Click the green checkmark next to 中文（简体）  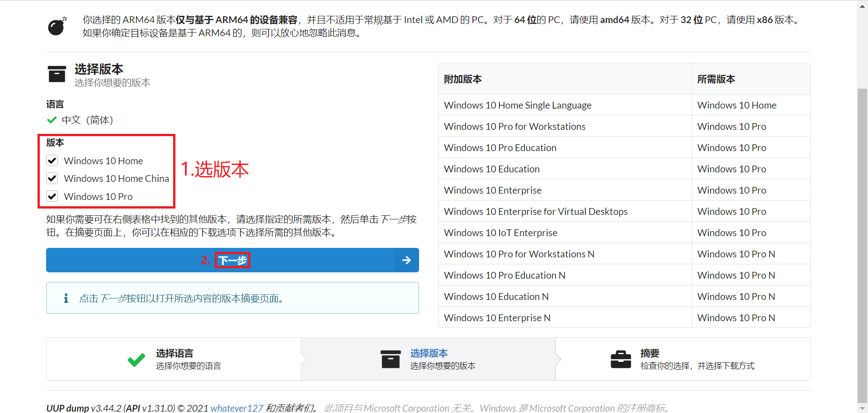click(x=52, y=120)
